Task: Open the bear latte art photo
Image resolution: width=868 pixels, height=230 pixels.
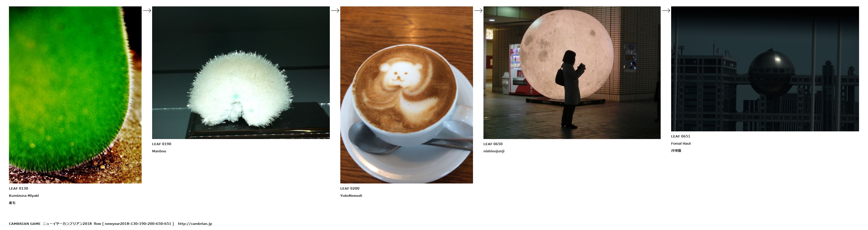Action: coord(406,95)
